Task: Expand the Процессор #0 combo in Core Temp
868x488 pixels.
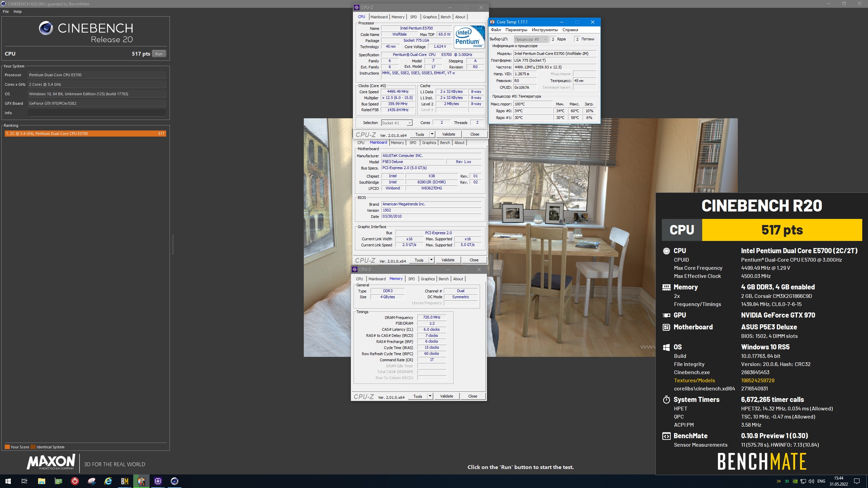Action: 531,39
